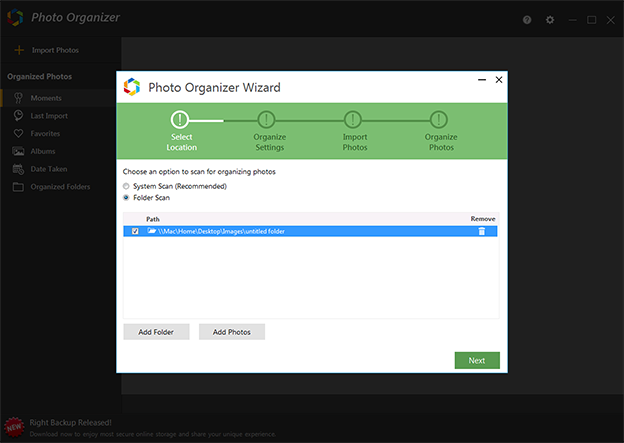Screen dimensions: 624x443
Task: Click the Add Folder button
Action: coord(156,332)
